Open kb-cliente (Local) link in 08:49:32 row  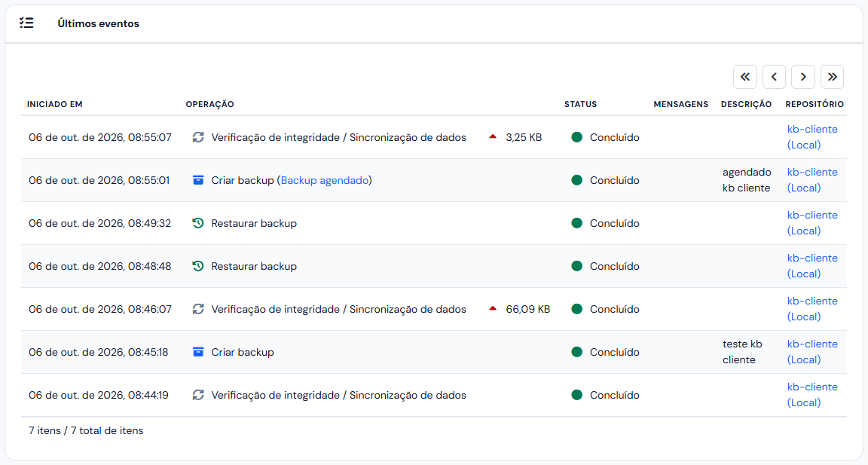(x=812, y=223)
